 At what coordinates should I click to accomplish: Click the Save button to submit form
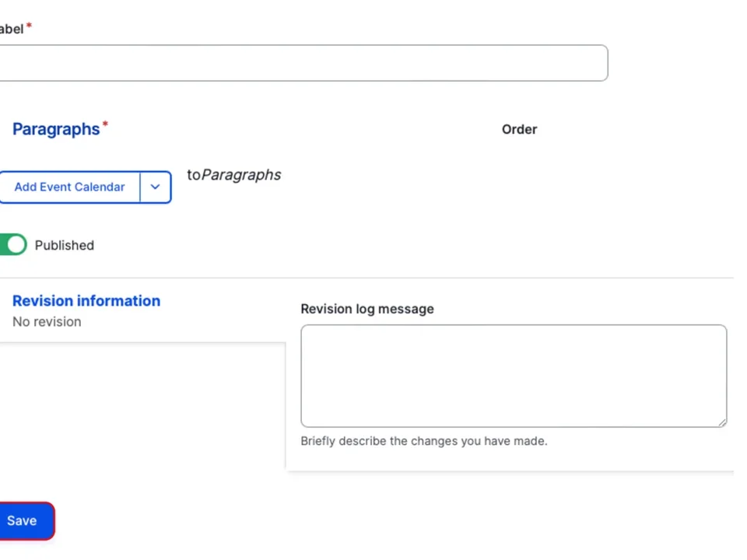point(21,520)
